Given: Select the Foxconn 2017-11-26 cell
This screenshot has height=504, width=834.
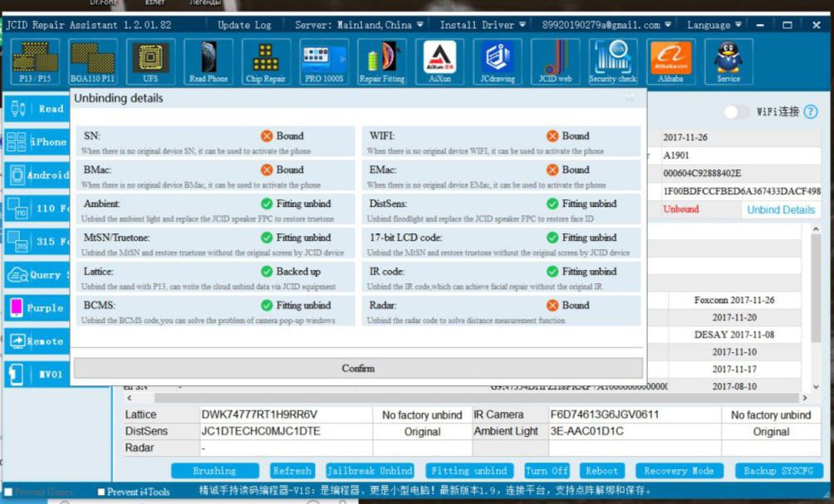Looking at the screenshot, I should click(x=734, y=301).
